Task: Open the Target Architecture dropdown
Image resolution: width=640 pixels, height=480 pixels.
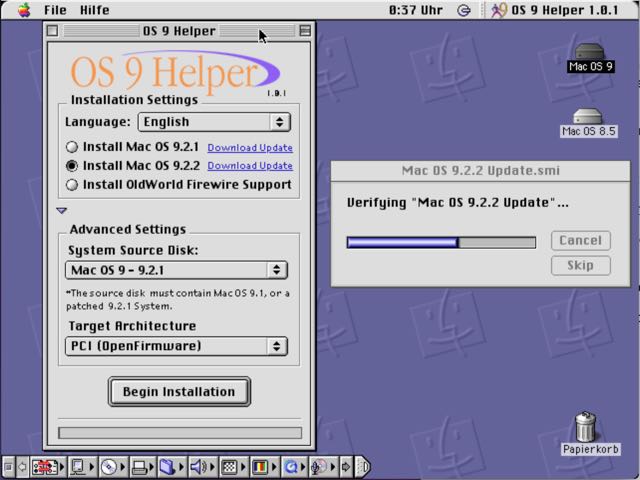Action: (x=176, y=346)
